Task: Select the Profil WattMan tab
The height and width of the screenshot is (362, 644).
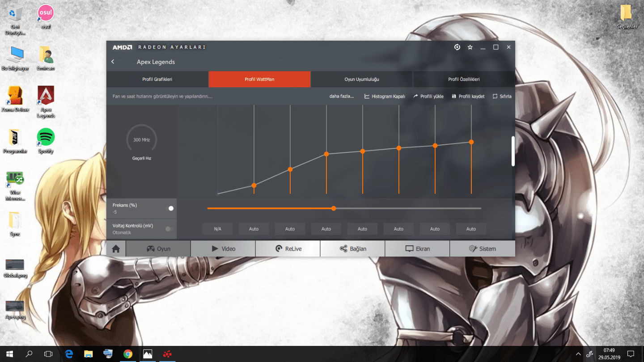Action: point(259,79)
